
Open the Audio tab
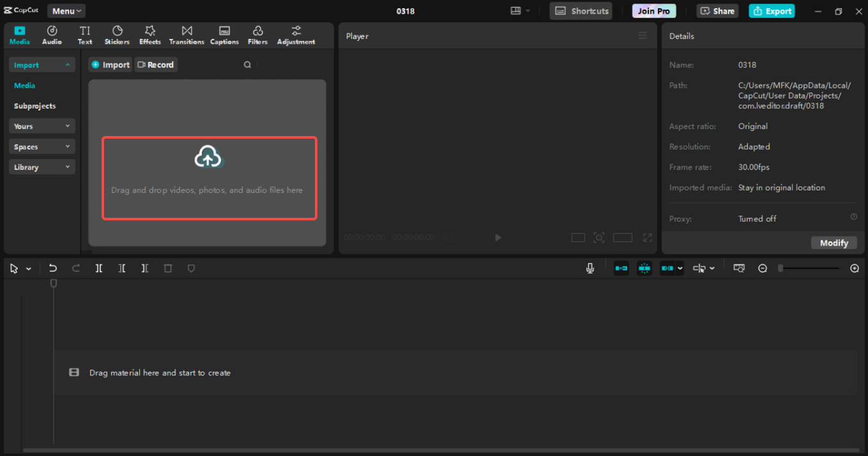(x=52, y=35)
